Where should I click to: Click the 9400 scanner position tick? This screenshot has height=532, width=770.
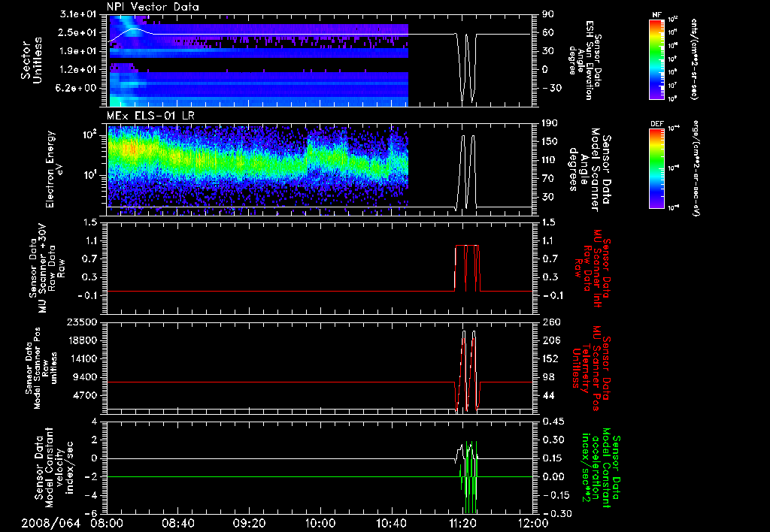(85, 377)
